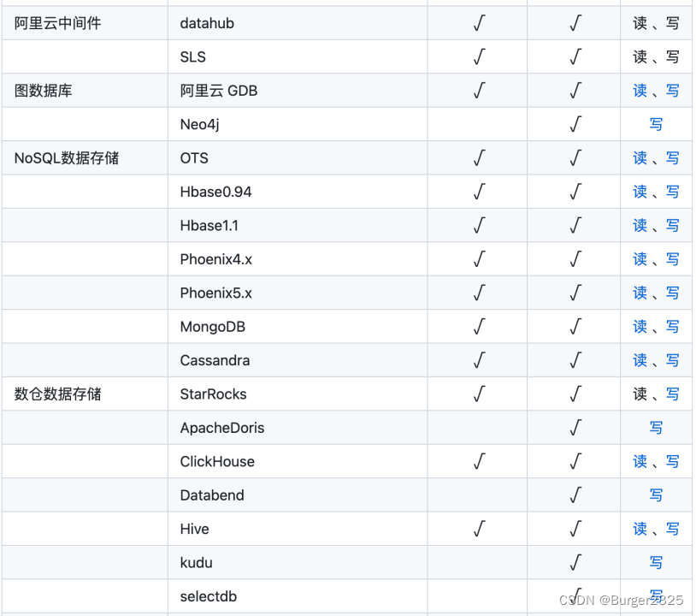
Task: Select the 数仓数据存储 category cell
Action: pos(85,394)
